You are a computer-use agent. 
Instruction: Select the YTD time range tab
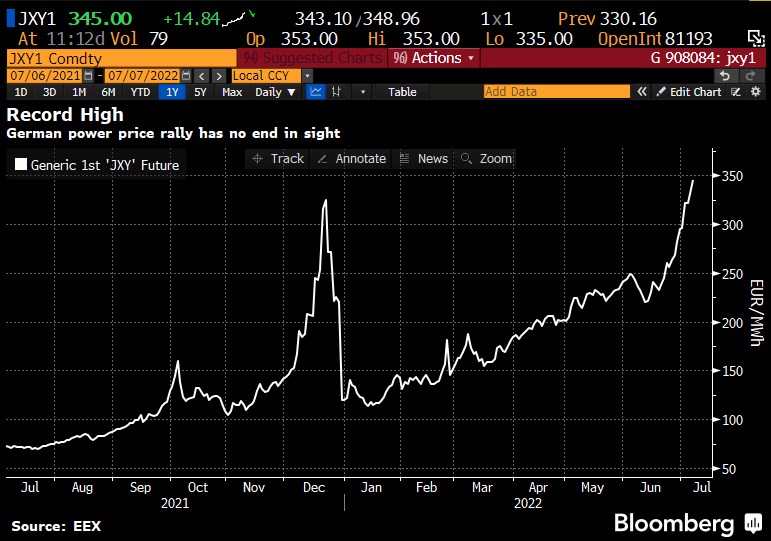[x=140, y=92]
